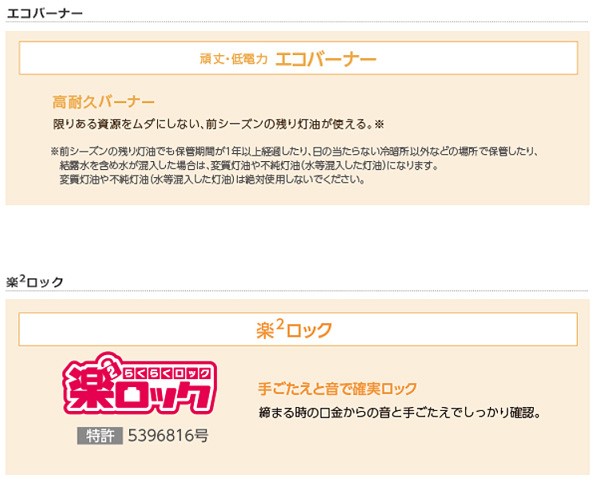Click the footnote line beginning 結露水を含め
This screenshot has height=486, width=600.
[x=249, y=166]
